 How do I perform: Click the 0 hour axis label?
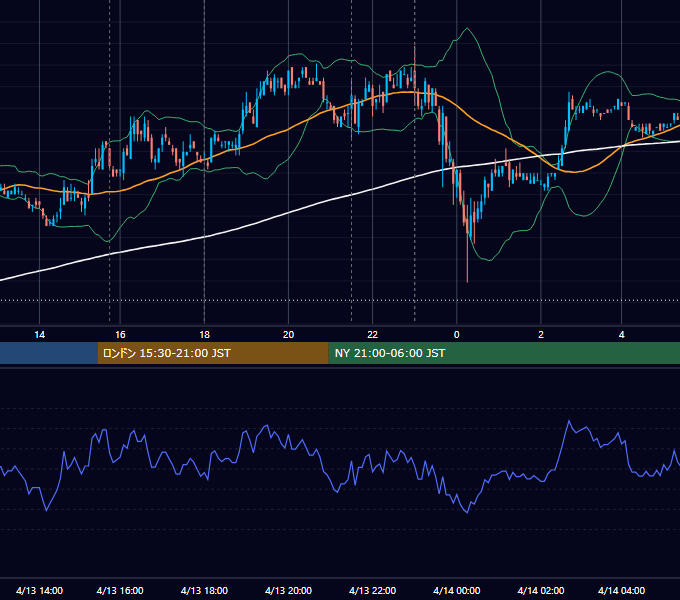click(x=456, y=335)
